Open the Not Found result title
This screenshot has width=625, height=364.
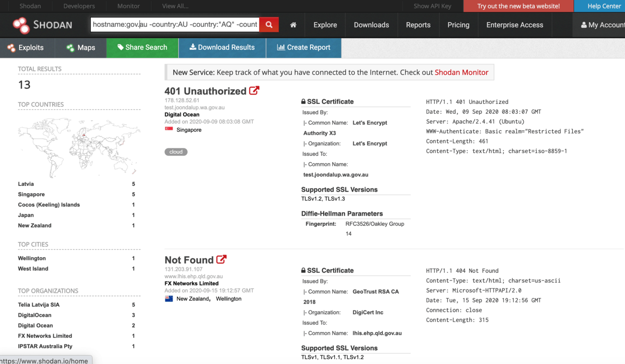click(x=189, y=260)
